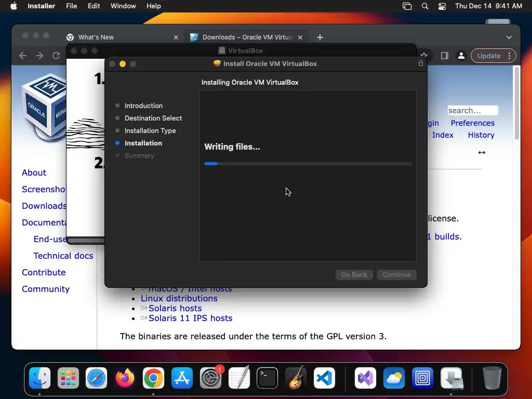Image resolution: width=532 pixels, height=399 pixels.
Task: Close the Downloads Oracle VM tab
Action: pyautogui.click(x=300, y=37)
